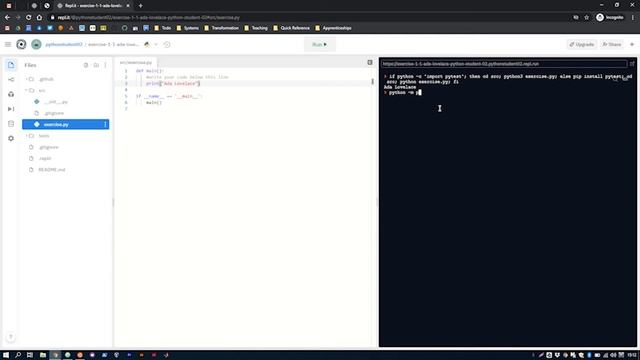
Task: Click the browser address bar
Action: [x=310, y=18]
